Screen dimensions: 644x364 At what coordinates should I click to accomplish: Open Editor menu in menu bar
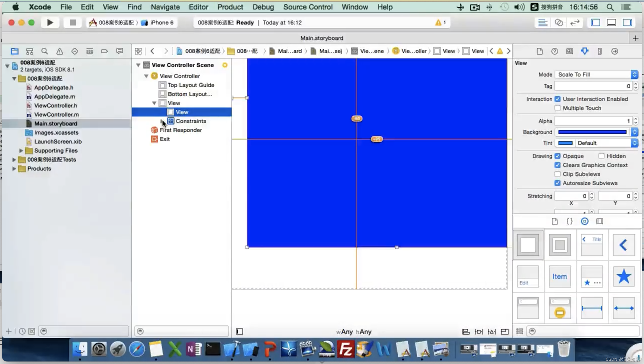point(198,7)
